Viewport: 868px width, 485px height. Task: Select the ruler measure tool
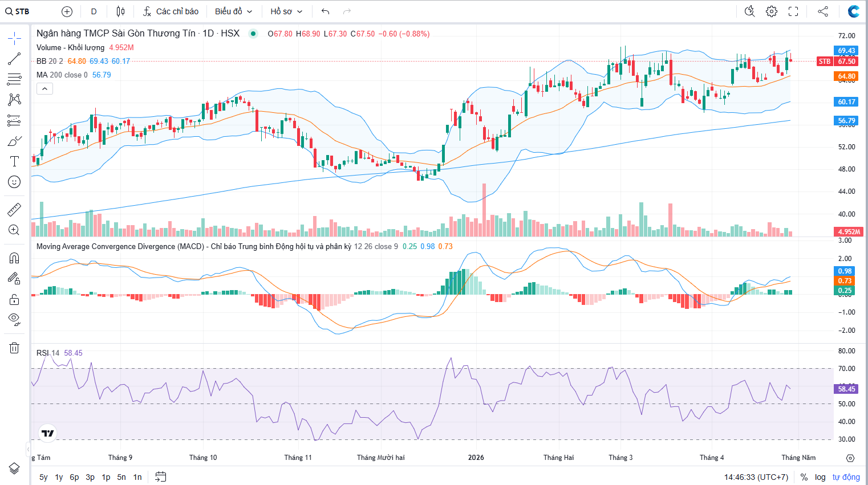point(14,210)
